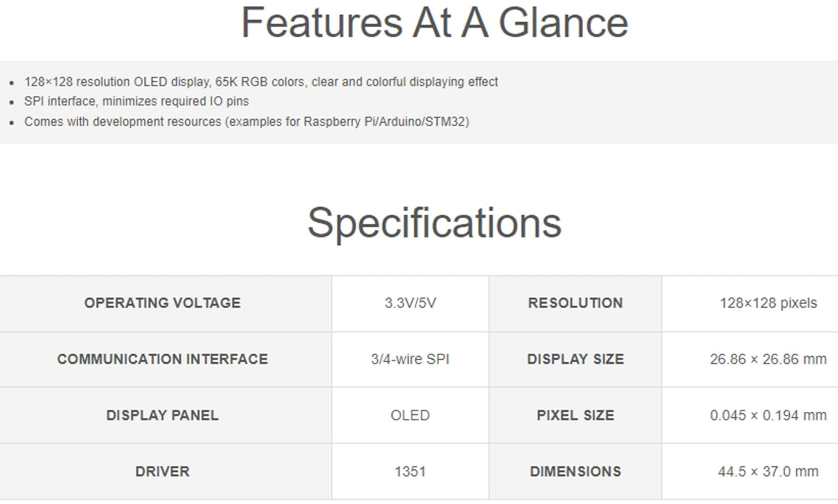
Task: Select the 26.86 × 26.86 mm value
Action: tap(768, 359)
